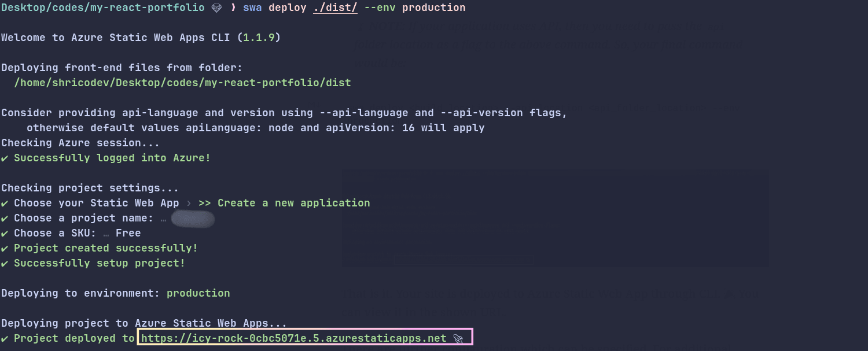
Task: Click the CLI version number "1.1.9"
Action: [259, 38]
